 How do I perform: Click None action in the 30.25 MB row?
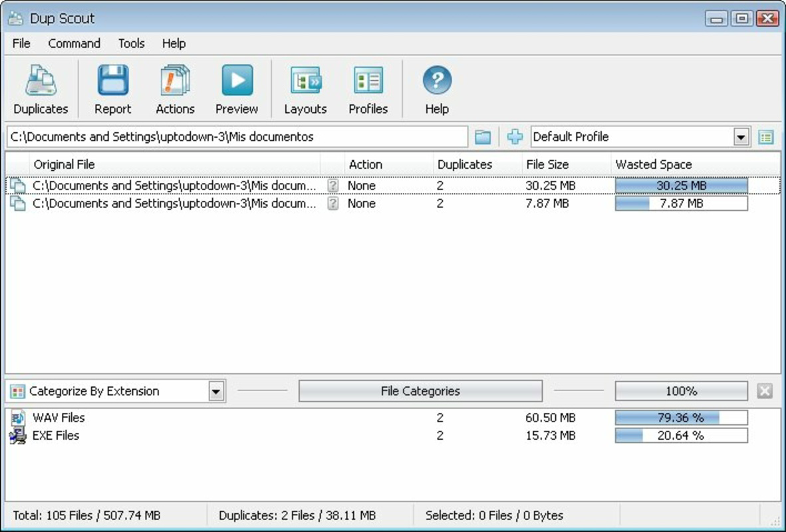[x=362, y=186]
